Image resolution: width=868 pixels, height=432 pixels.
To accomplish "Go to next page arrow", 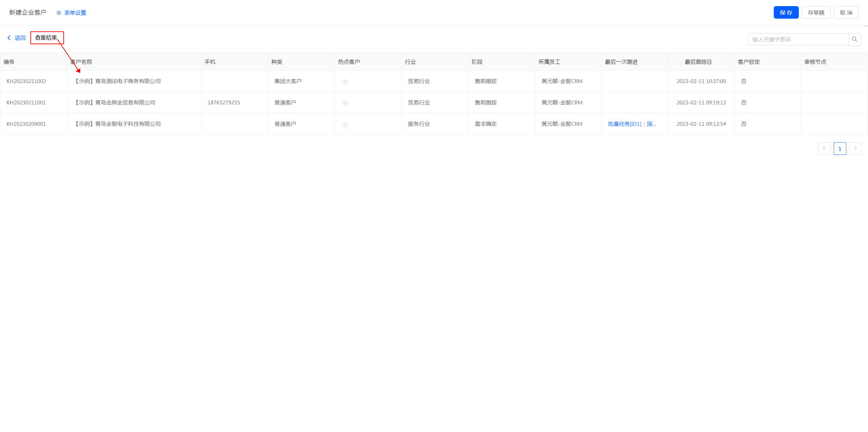I will pos(855,148).
